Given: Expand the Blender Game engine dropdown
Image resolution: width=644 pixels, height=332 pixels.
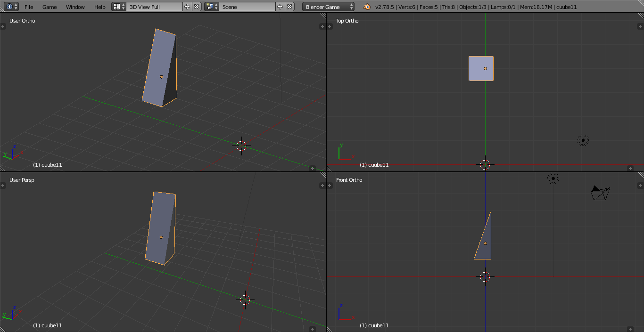Looking at the screenshot, I should [x=328, y=7].
